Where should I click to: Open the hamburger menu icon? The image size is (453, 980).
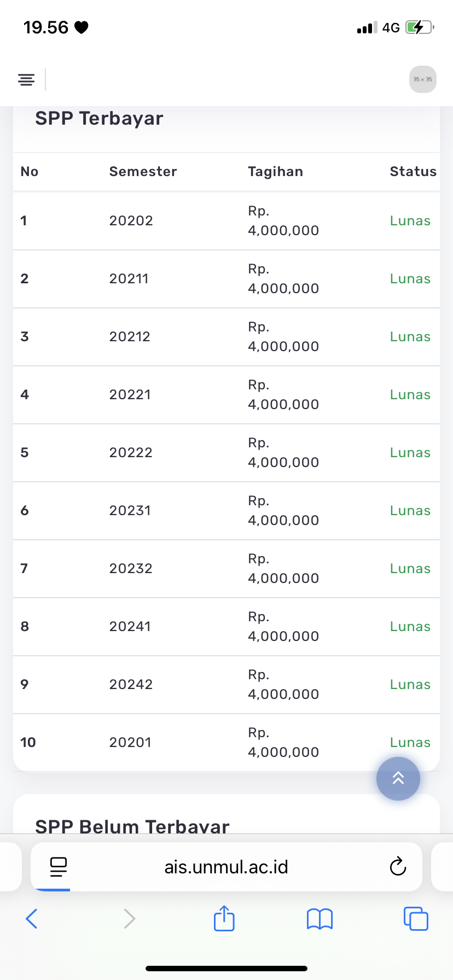point(26,80)
